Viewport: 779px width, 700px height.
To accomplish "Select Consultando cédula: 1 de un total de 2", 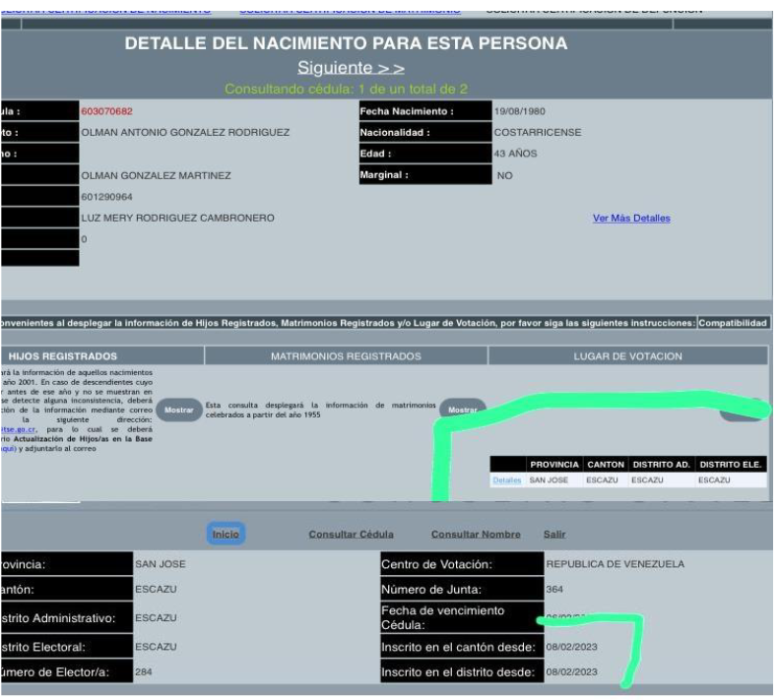I will [x=346, y=89].
